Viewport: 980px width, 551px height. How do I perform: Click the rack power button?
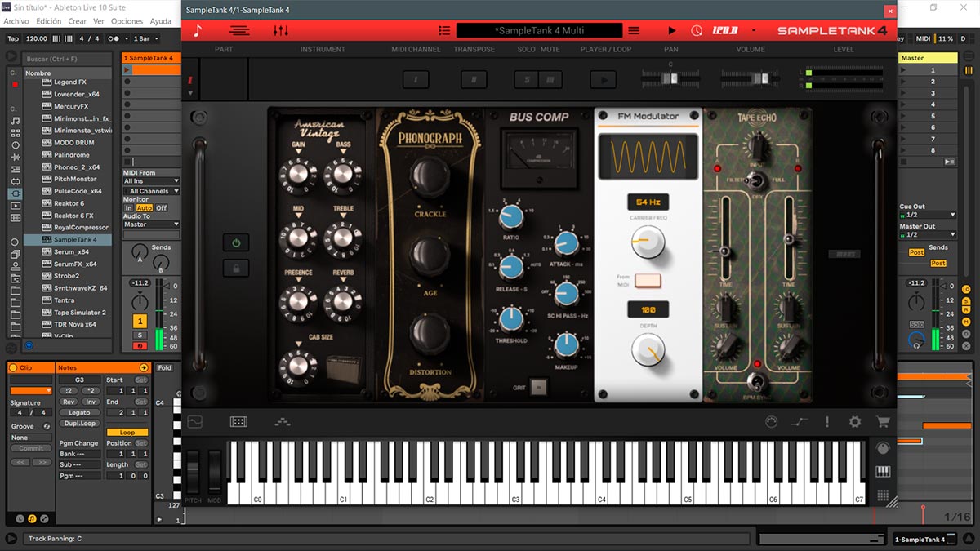236,243
